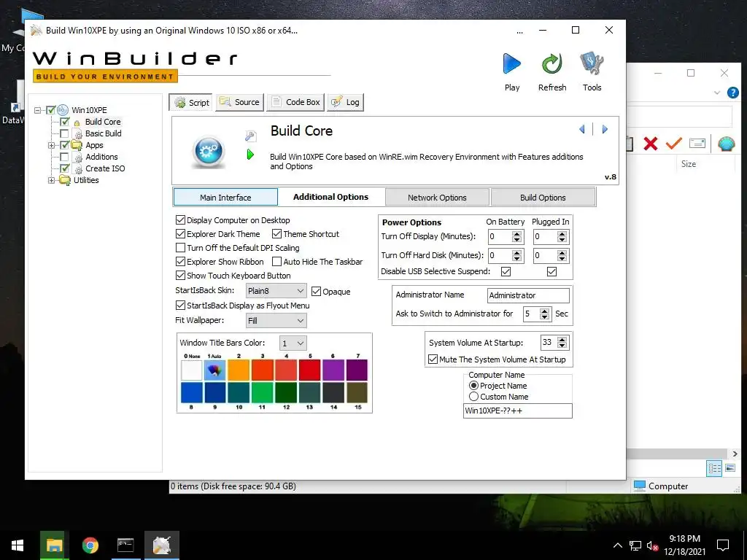Open the notification center icon
The image size is (747, 560).
(x=723, y=545)
